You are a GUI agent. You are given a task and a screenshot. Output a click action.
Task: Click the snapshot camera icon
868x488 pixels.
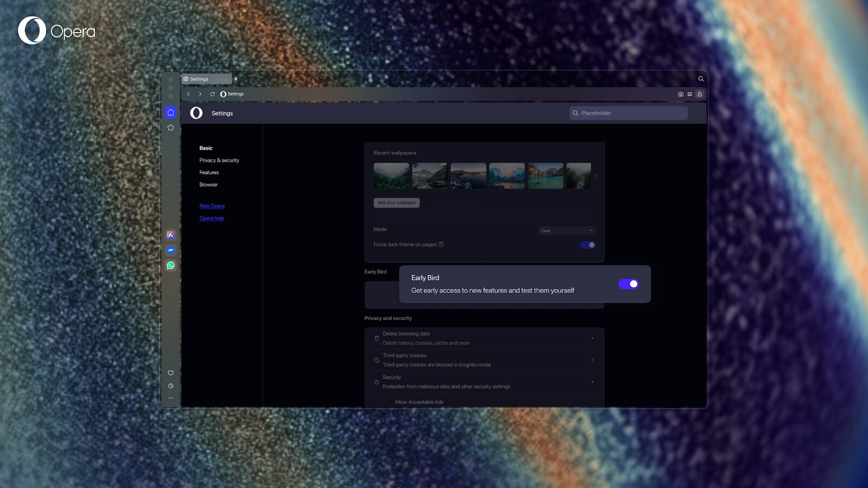[x=680, y=94]
